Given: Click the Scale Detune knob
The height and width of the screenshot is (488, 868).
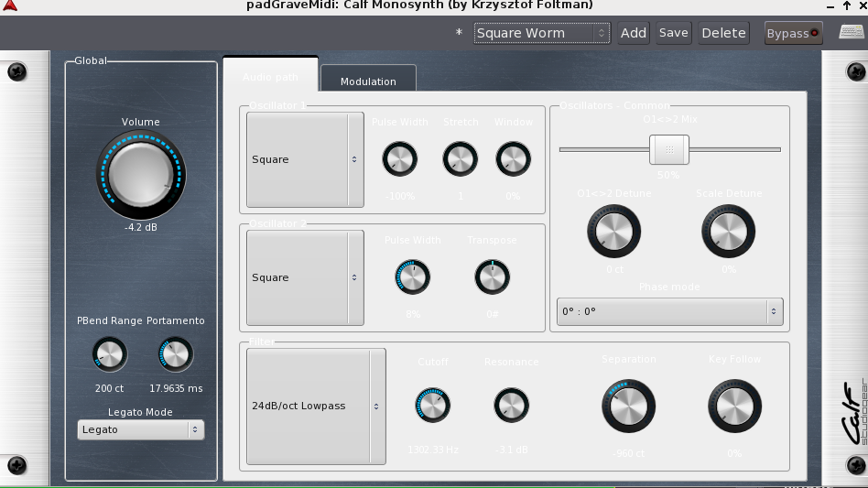Looking at the screenshot, I should 728,230.
